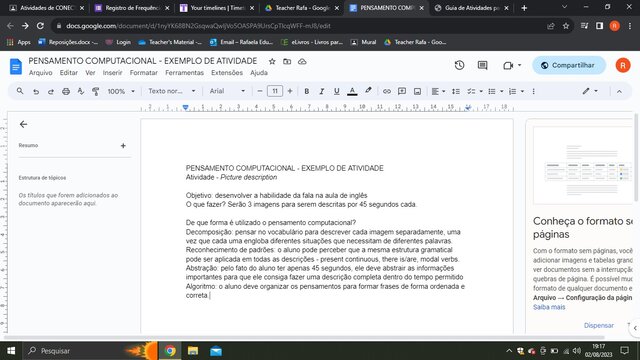Open editing mode pencil dropdown
640x360 pixels.
coord(590,91)
